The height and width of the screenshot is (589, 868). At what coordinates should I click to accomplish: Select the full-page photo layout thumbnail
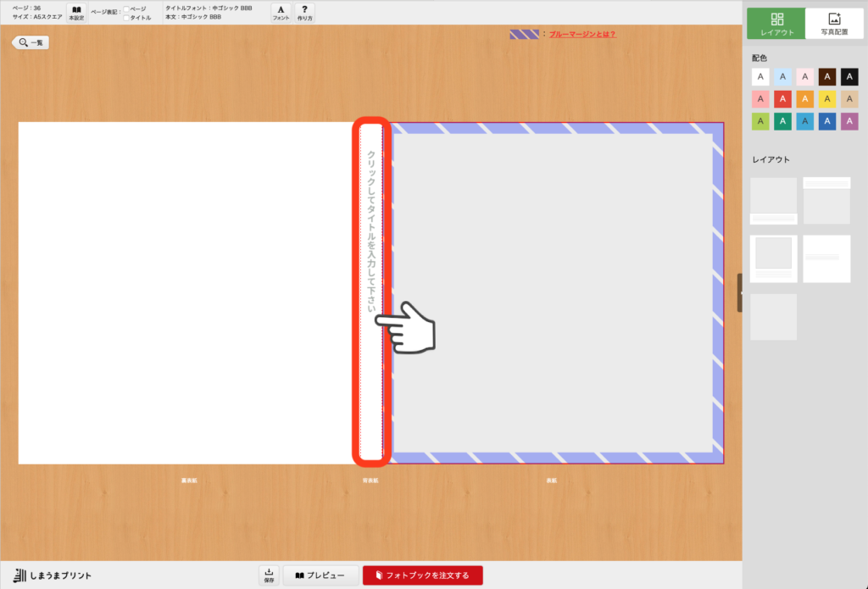(773, 317)
